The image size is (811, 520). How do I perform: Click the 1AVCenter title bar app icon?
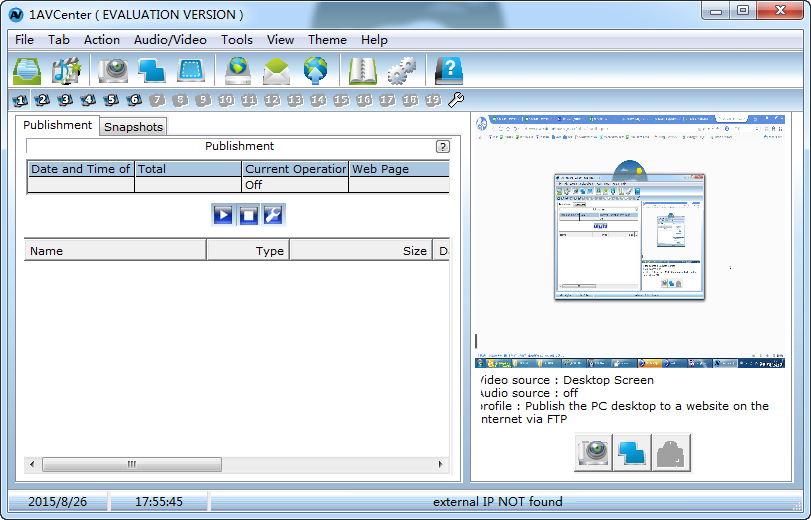point(16,14)
